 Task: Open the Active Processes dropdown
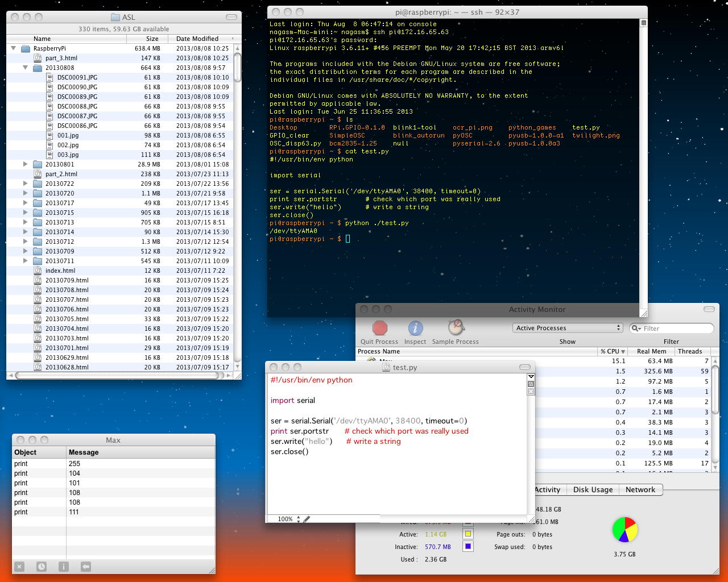click(x=568, y=328)
